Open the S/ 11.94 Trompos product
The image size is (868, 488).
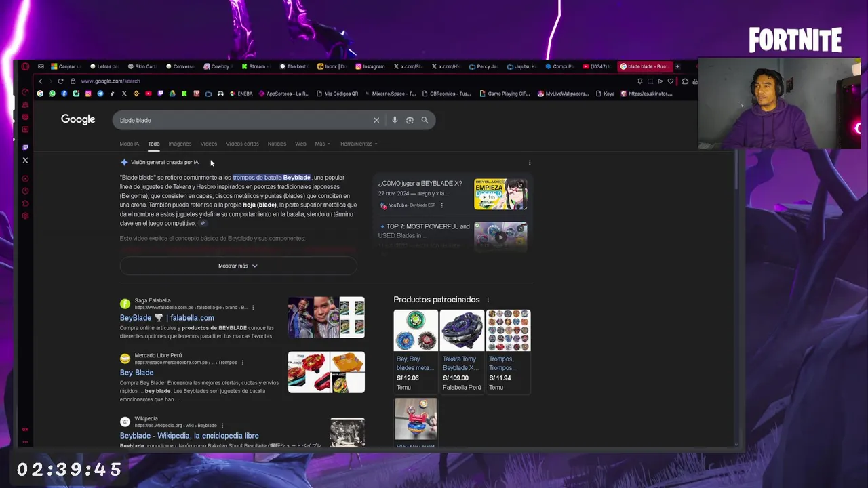pos(508,350)
